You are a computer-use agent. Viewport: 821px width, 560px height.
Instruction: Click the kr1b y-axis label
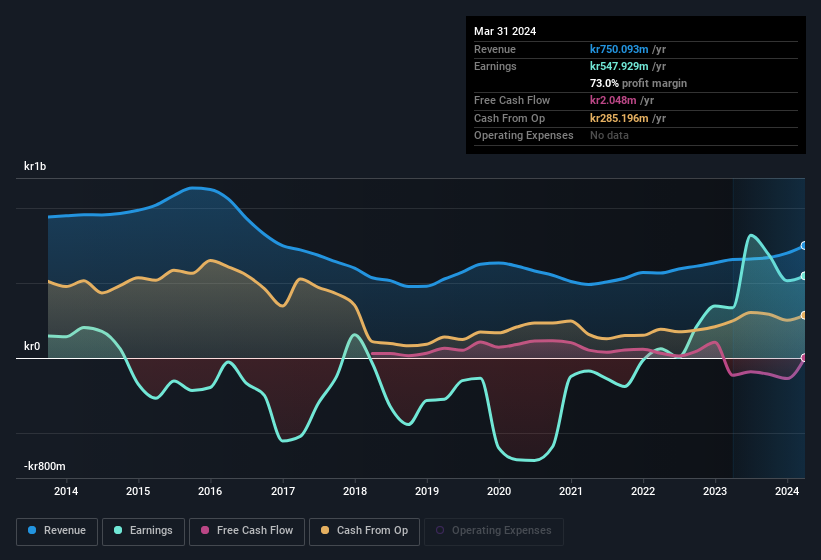pos(35,166)
